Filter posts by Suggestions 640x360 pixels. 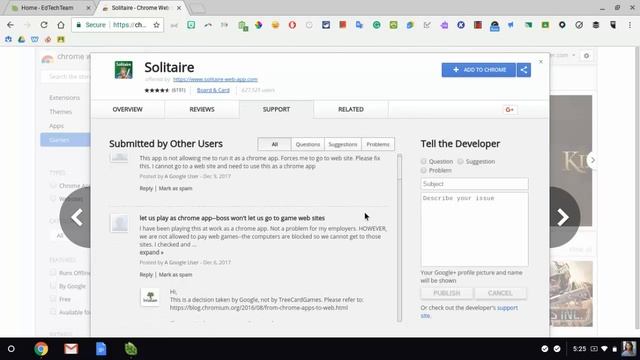[x=343, y=144]
